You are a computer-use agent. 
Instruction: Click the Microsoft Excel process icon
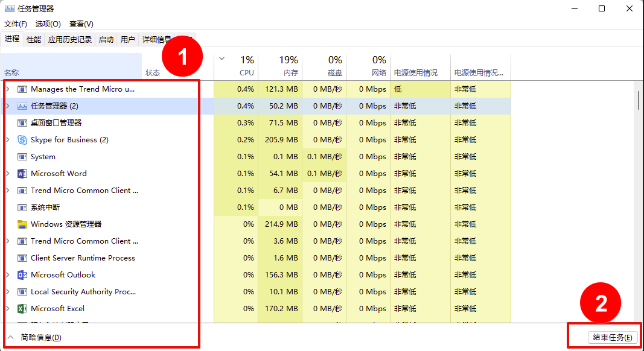22,309
